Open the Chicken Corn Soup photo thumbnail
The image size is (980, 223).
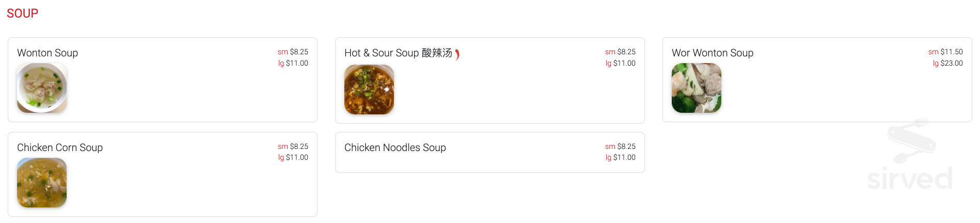pos(42,183)
